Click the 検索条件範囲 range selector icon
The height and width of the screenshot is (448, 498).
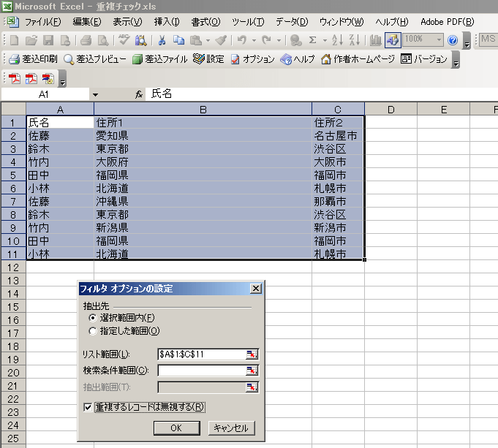(252, 371)
